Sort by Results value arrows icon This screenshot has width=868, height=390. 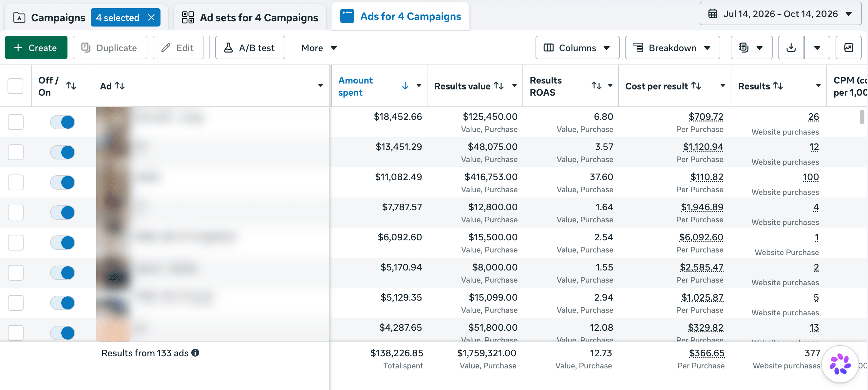point(499,86)
